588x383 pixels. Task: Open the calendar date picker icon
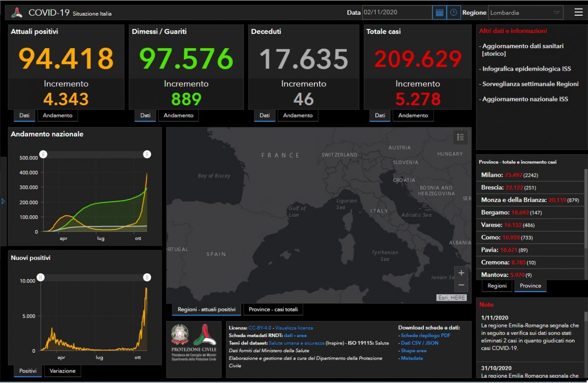pyautogui.click(x=439, y=12)
